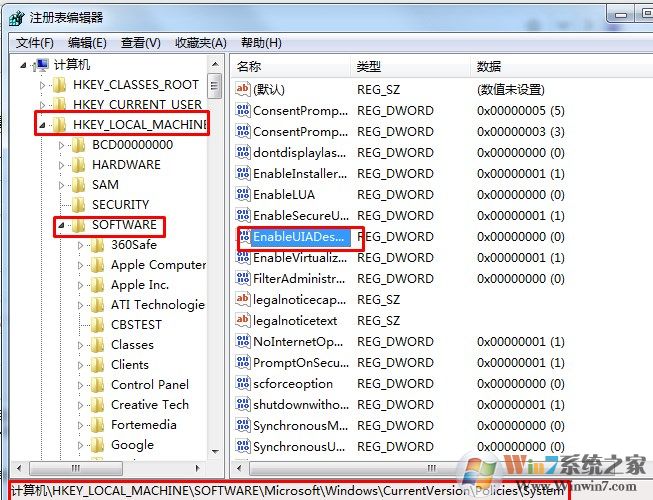Select the Fortemedia folder icon
Image resolution: width=653 pixels, height=500 pixels.
[98, 424]
